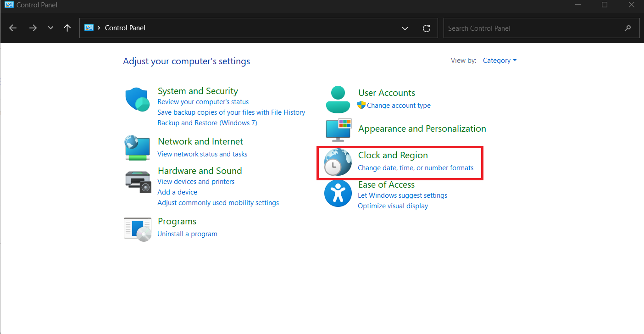
Task: Select Change account type
Action: pos(399,106)
